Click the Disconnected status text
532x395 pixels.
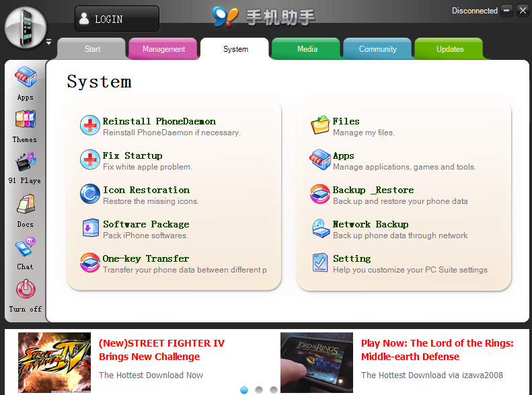click(475, 11)
